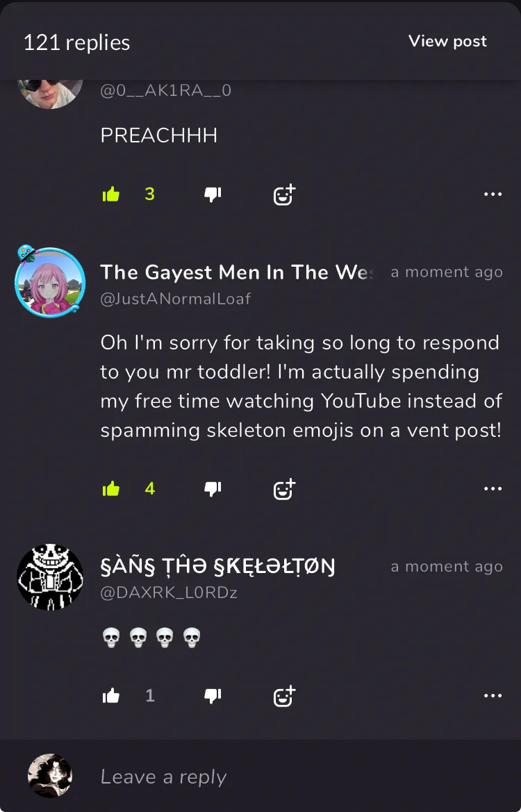Remove like on JustANormalLoaf's reply

click(x=111, y=488)
